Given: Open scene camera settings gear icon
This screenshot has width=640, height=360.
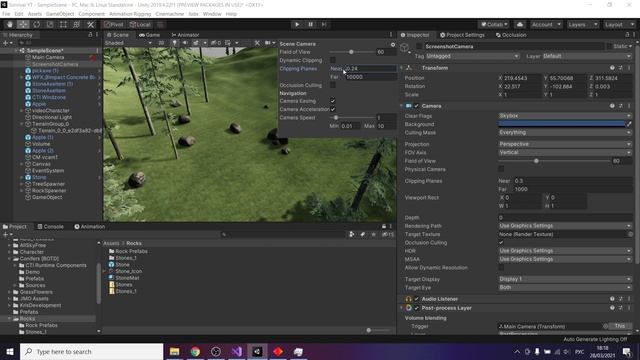Looking at the screenshot, I should coord(393,44).
